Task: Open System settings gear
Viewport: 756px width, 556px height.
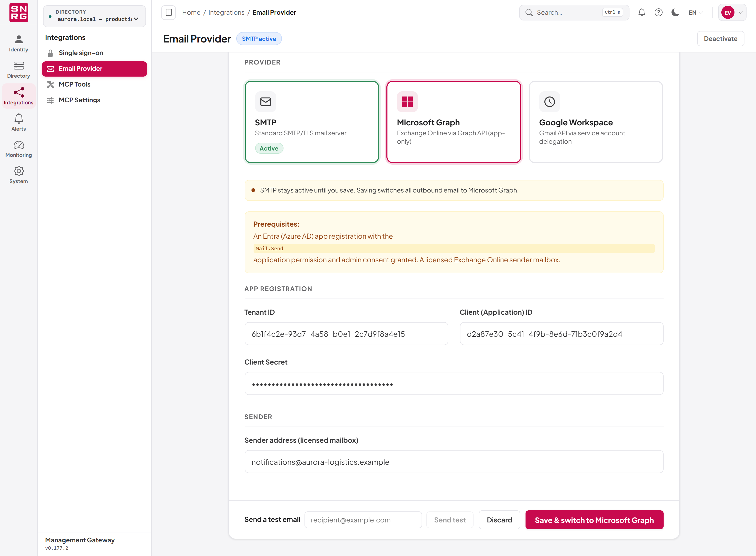Action: point(19,175)
